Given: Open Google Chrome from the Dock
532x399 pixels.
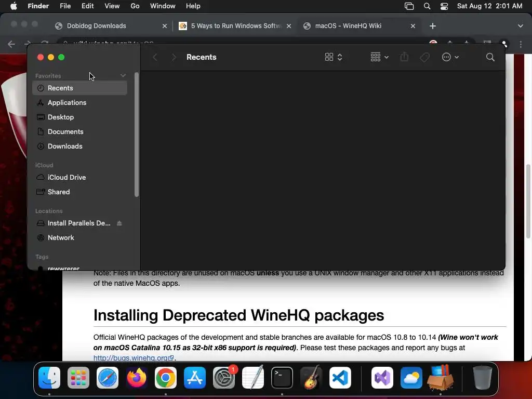Looking at the screenshot, I should (x=166, y=378).
